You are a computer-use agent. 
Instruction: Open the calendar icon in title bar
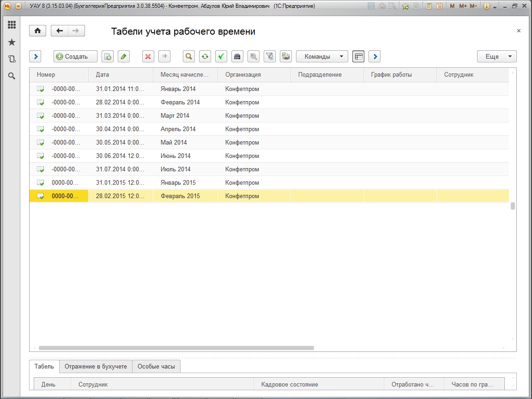(439, 6)
